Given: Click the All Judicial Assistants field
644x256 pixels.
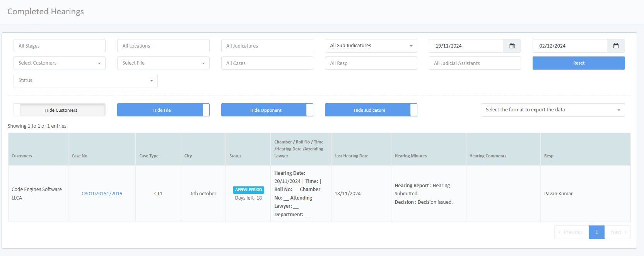Looking at the screenshot, I should click(475, 63).
